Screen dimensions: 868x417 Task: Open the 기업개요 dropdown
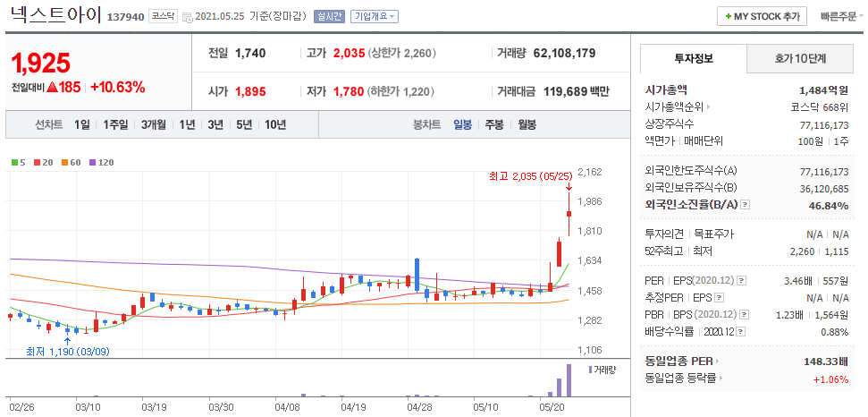point(375,17)
